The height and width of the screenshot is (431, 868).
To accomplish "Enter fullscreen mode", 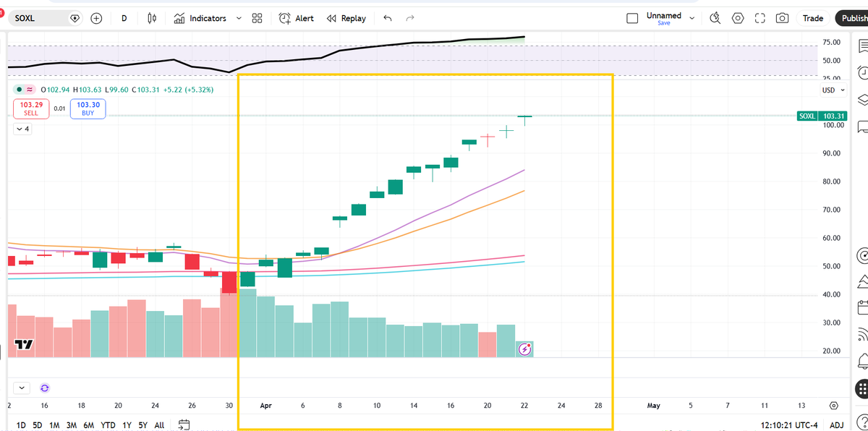I will tap(759, 18).
